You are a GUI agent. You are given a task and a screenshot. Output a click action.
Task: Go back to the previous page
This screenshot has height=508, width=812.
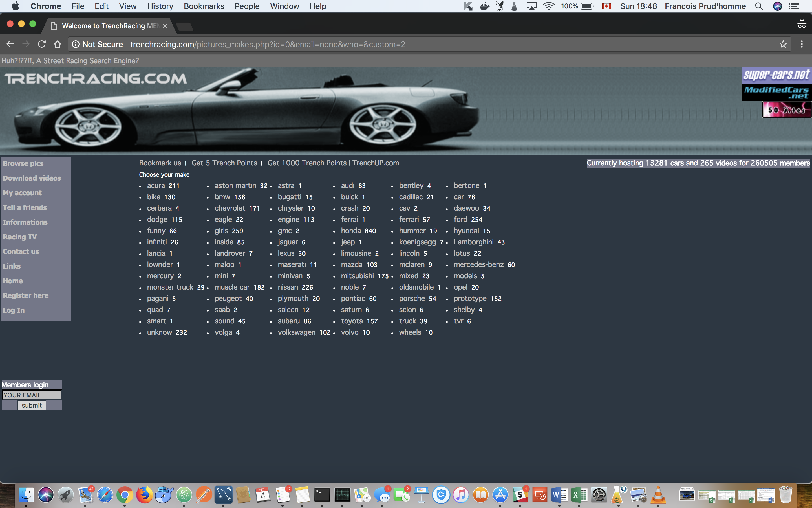10,44
